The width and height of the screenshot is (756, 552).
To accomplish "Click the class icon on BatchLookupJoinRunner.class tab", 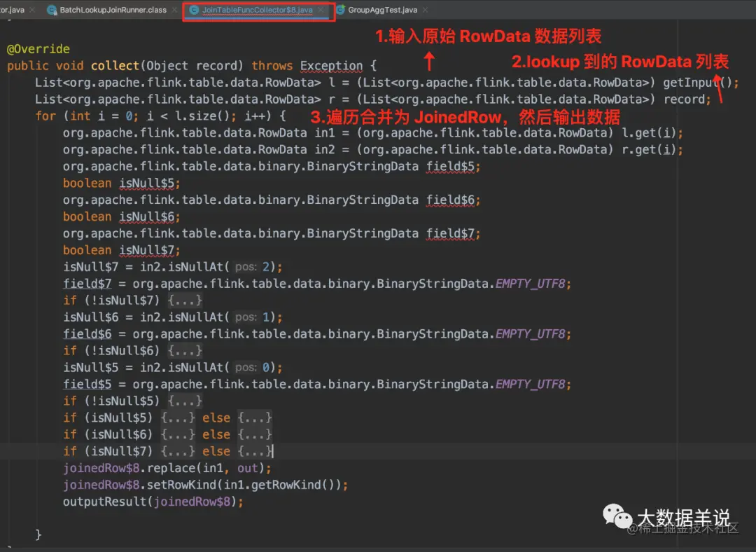I will coord(50,10).
